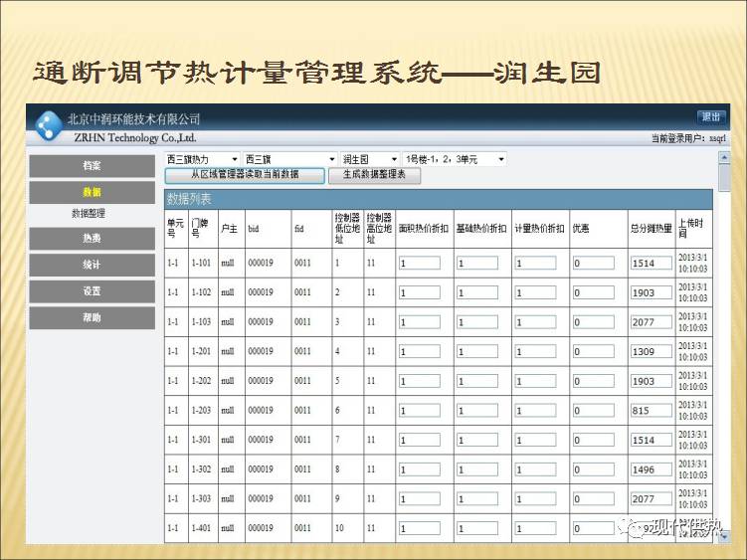Click 面积热价折扣 field for row 1-301

[419, 440]
